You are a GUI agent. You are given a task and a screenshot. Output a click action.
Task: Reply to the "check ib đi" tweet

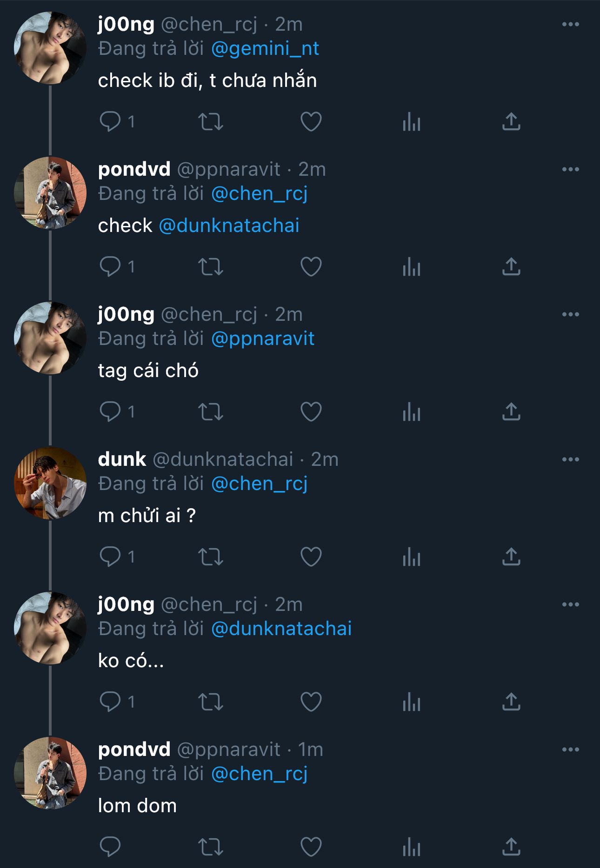[110, 122]
